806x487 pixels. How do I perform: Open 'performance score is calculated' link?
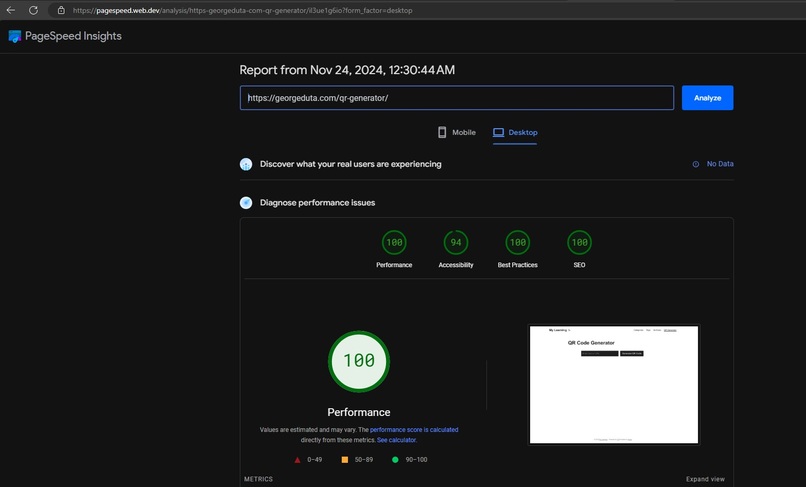pyautogui.click(x=414, y=429)
